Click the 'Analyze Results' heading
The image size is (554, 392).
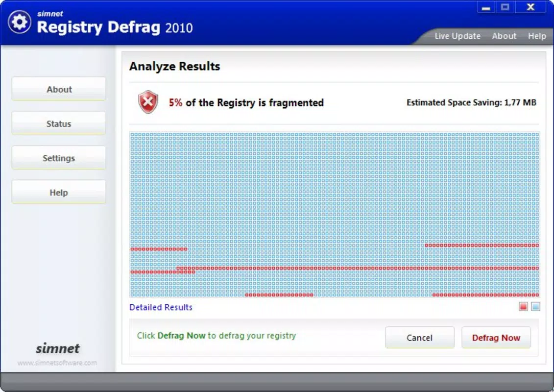[174, 66]
